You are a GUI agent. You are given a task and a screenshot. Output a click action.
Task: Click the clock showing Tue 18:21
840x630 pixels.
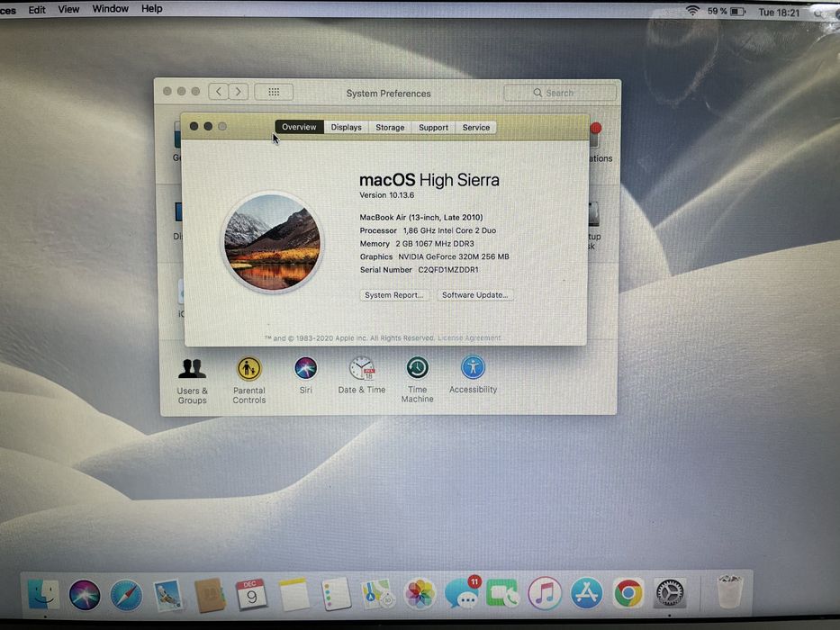(779, 13)
